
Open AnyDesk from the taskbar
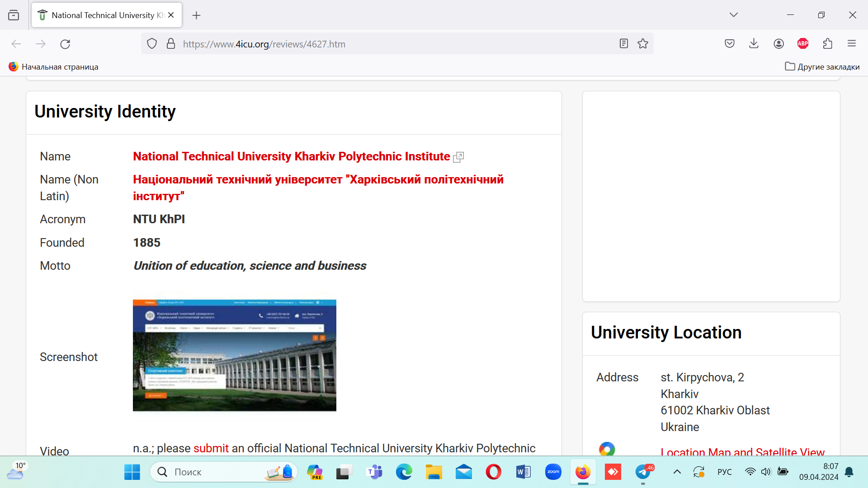[613, 472]
